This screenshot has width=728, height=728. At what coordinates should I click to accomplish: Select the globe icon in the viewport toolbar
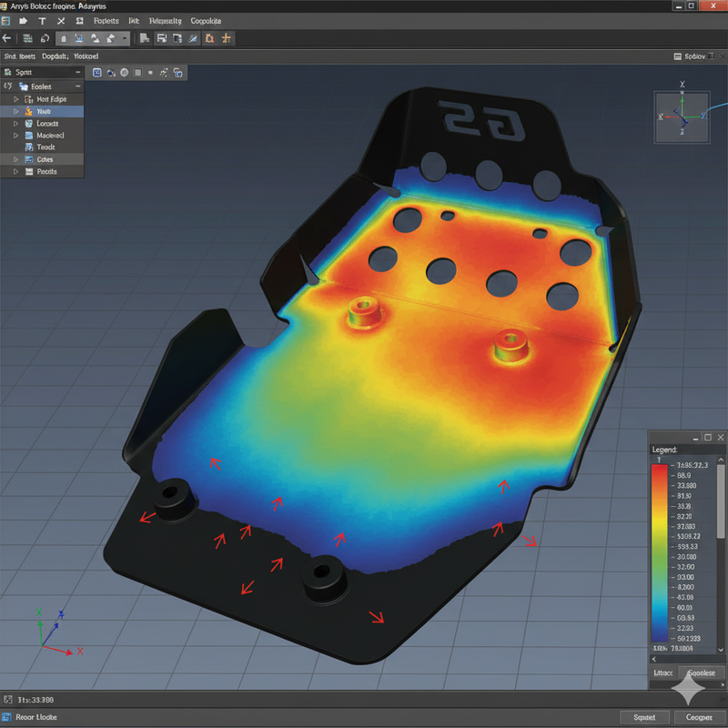tap(124, 72)
